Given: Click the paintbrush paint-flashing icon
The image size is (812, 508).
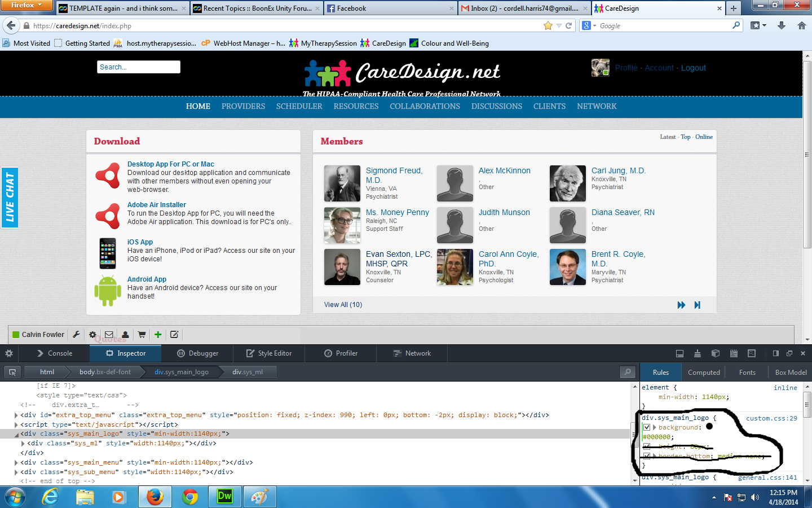Looking at the screenshot, I should [x=698, y=353].
